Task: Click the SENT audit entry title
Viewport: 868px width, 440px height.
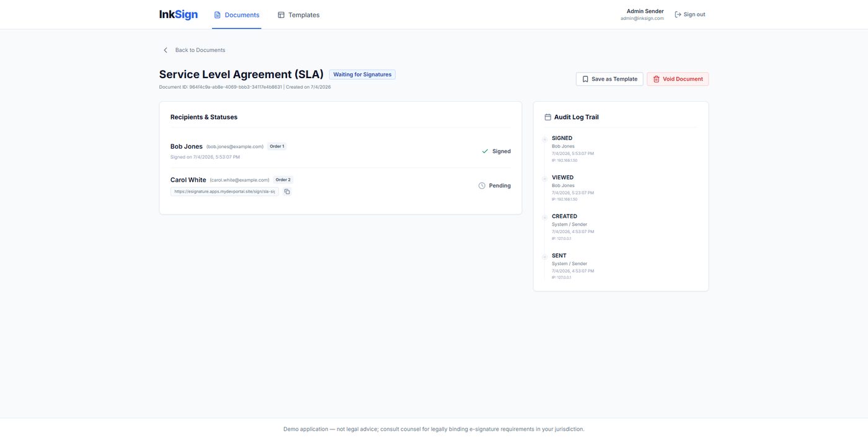Action: [559, 256]
